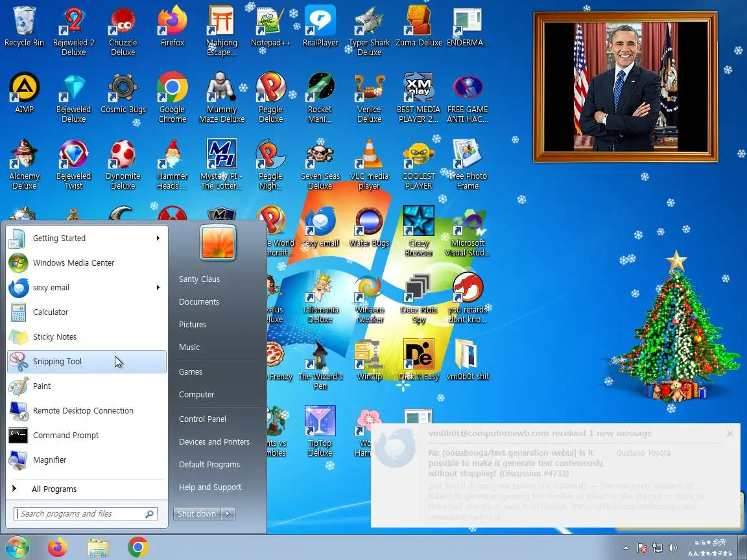Screen dimensions: 747x560
Task: Launch Firefox from the desktop icon
Action: [x=172, y=26]
